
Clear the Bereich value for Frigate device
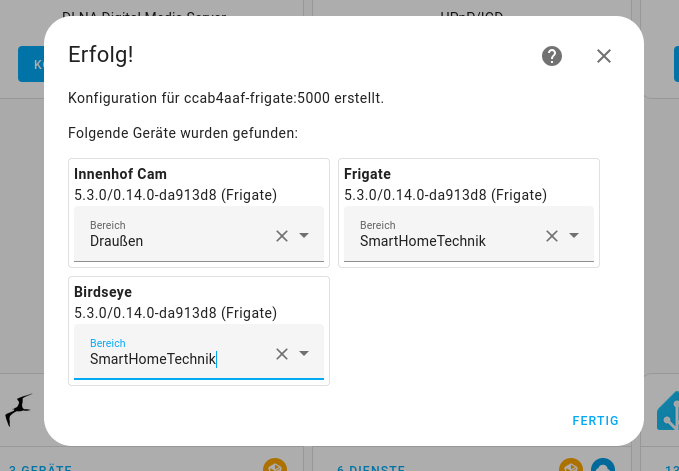(552, 236)
